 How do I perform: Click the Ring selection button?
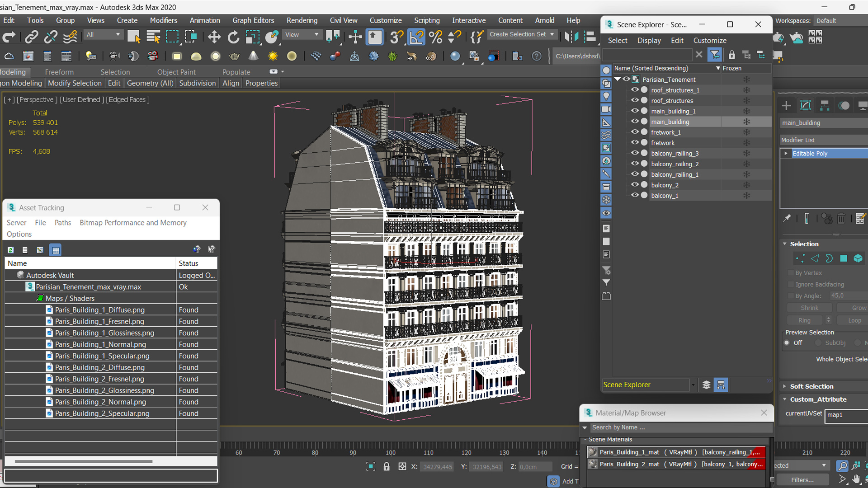coord(805,320)
